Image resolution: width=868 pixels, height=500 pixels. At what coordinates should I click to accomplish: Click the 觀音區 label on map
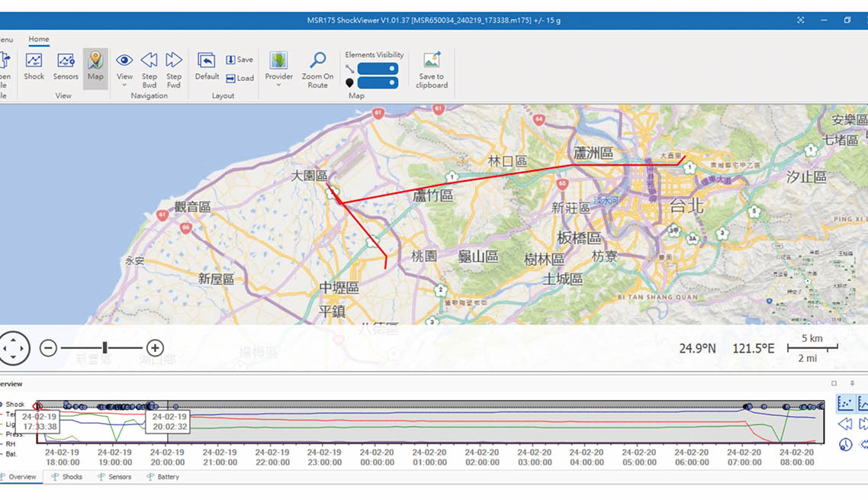click(x=193, y=207)
